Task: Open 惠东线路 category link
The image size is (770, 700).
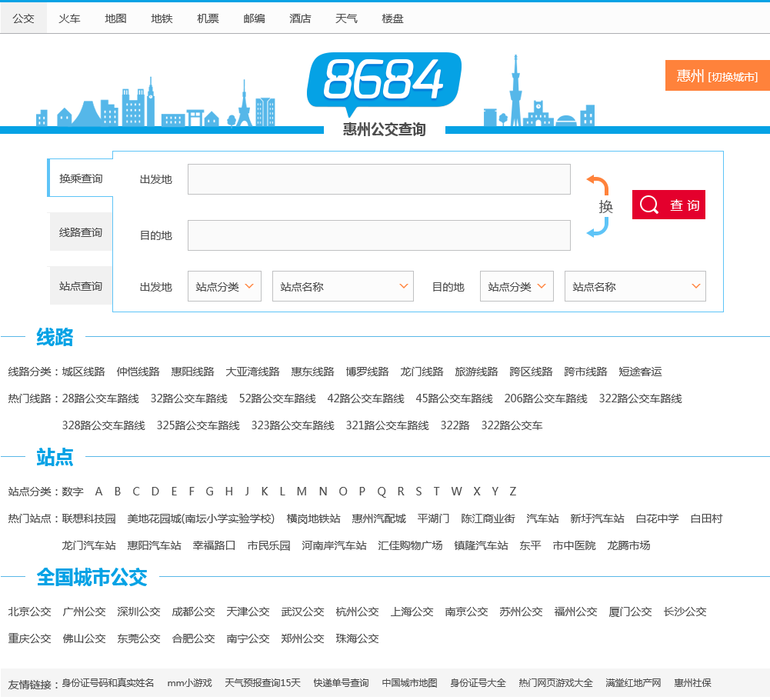Action: (312, 372)
